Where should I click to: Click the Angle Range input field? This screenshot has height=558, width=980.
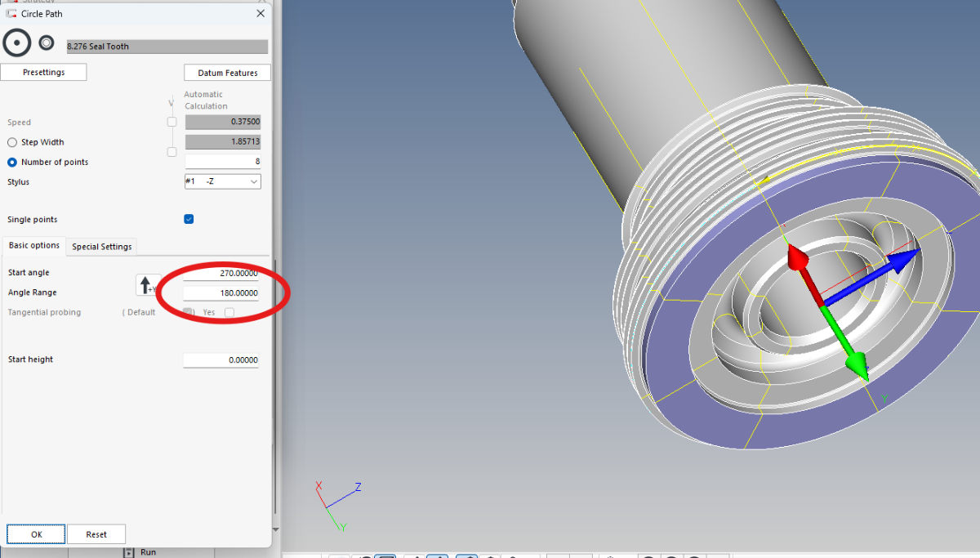[220, 292]
